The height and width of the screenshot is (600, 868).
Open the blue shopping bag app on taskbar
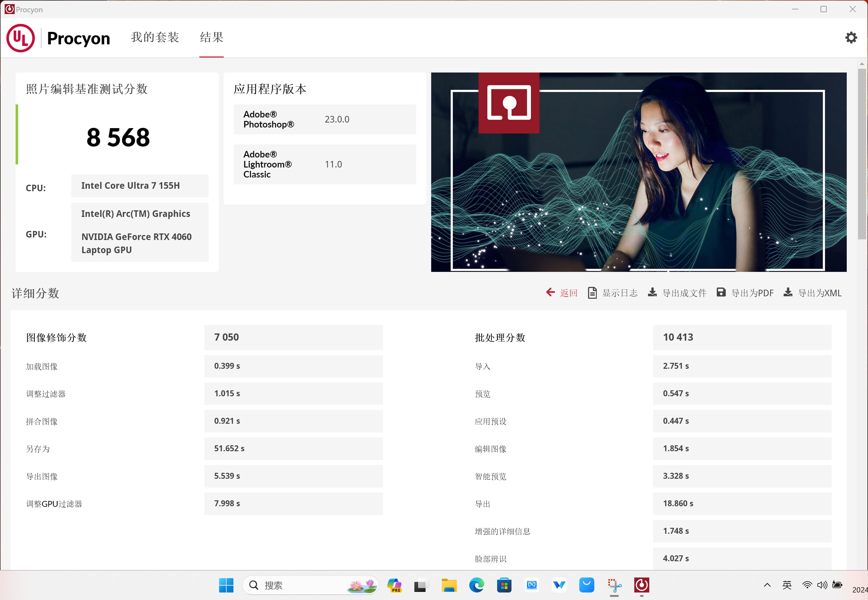(x=586, y=585)
